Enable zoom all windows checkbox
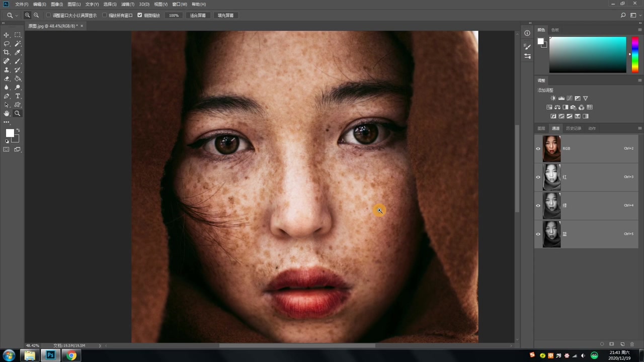This screenshot has height=362, width=644. tap(105, 16)
